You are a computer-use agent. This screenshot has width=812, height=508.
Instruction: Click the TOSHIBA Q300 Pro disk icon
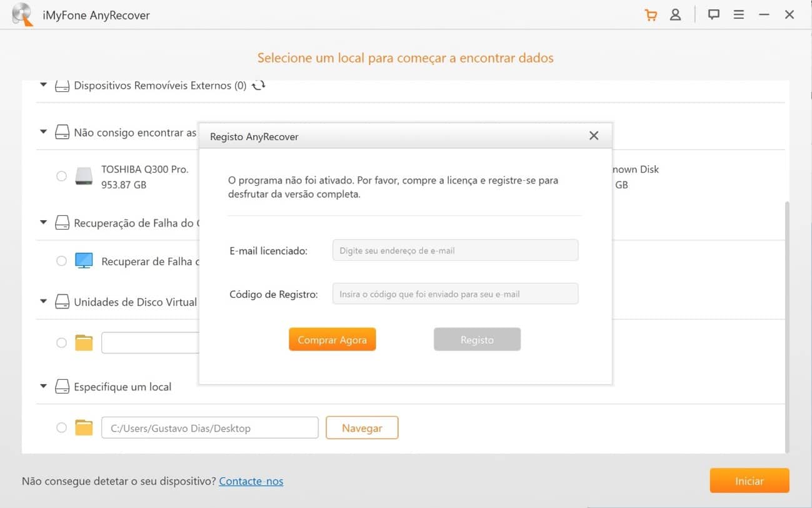click(x=84, y=176)
